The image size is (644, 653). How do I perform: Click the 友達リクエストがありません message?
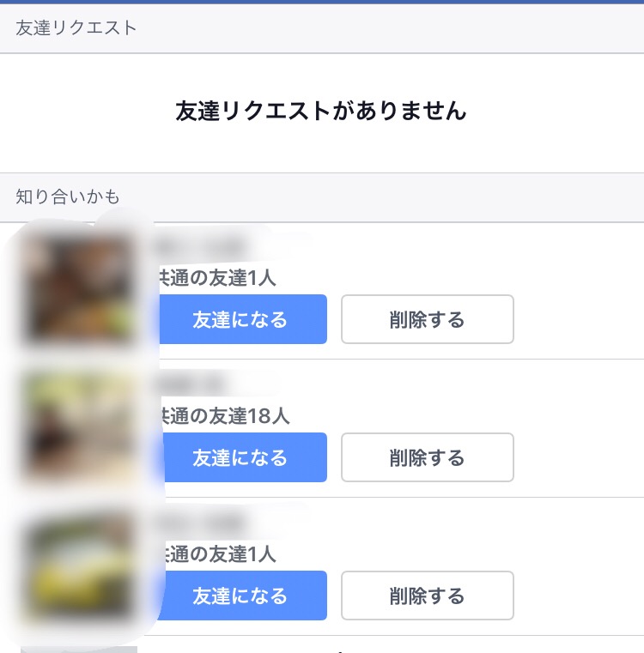point(321,111)
